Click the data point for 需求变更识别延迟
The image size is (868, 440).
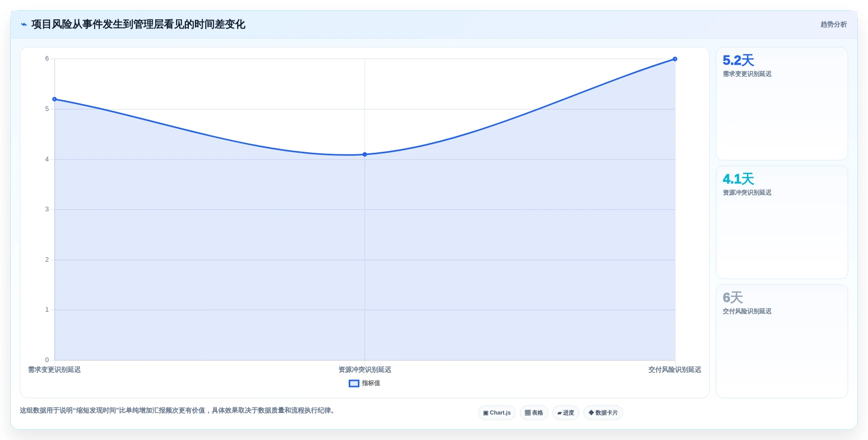click(x=54, y=99)
